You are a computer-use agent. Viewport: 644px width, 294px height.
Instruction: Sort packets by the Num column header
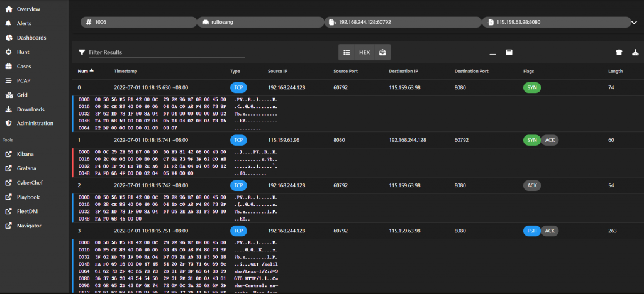82,71
